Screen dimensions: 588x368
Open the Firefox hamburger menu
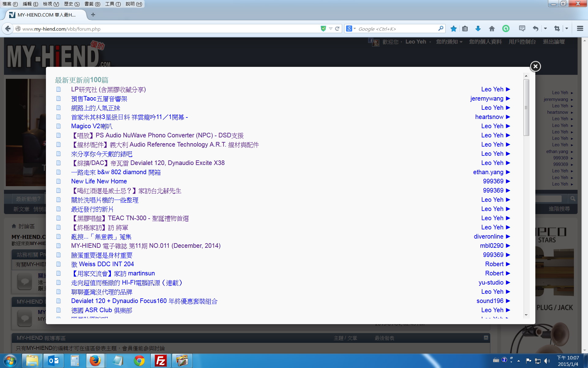(580, 29)
